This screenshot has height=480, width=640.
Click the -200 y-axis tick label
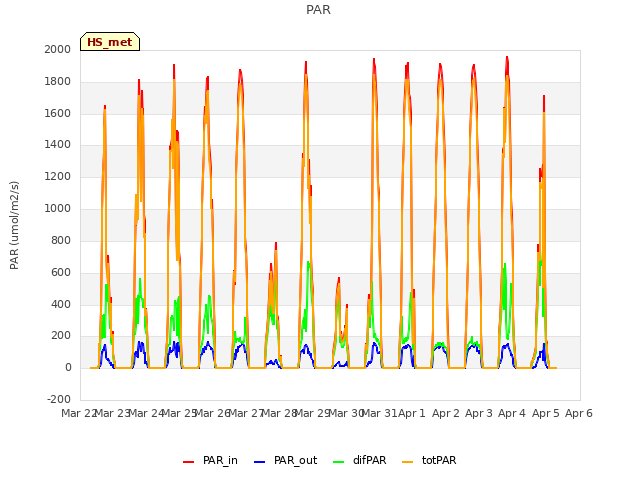59,399
